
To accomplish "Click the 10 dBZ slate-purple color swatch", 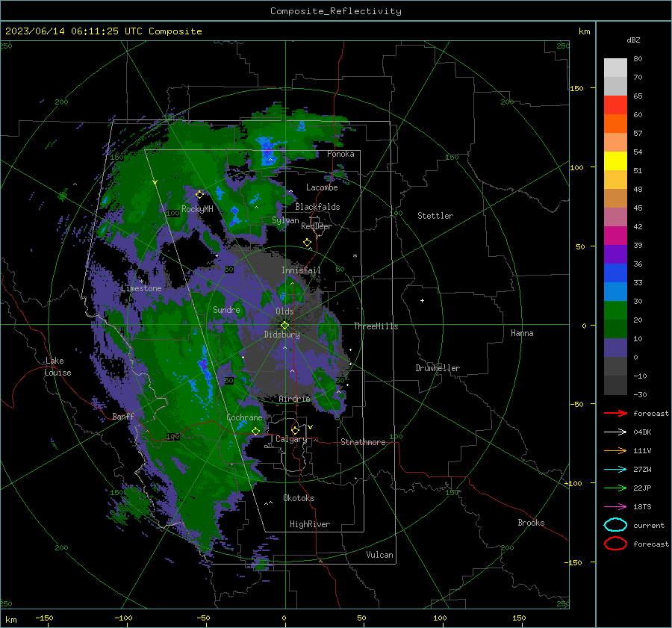I will click(615, 348).
